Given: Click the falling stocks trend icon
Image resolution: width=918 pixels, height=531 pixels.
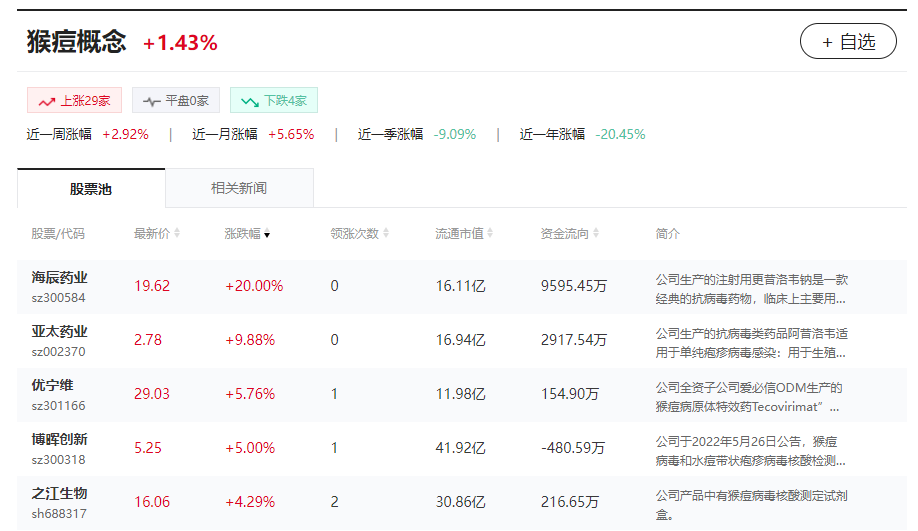Looking at the screenshot, I should 249,101.
